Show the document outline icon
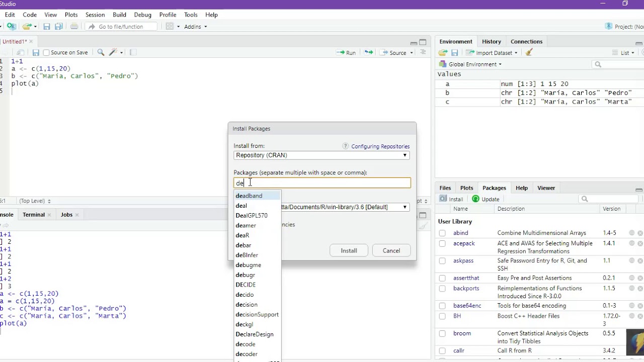 tap(423, 52)
